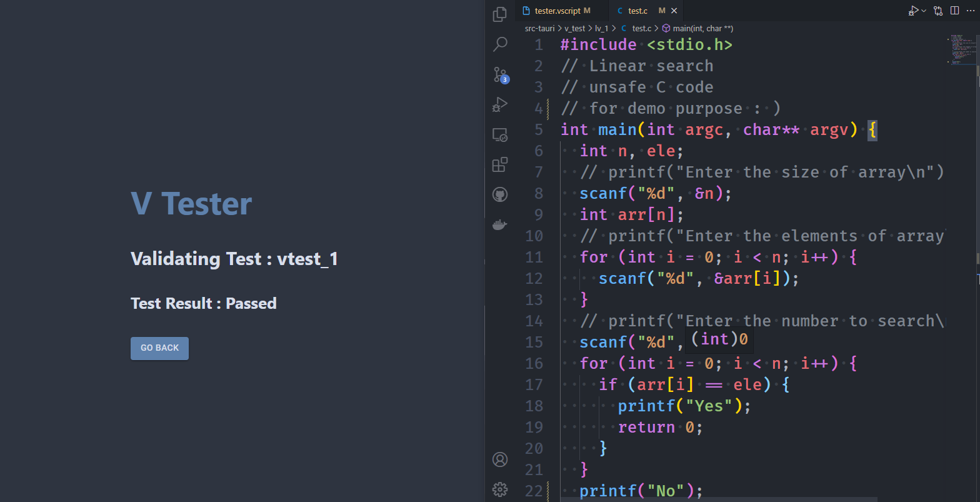The height and width of the screenshot is (502, 980).
Task: Click the 'printf("Yes");' line
Action: point(684,406)
